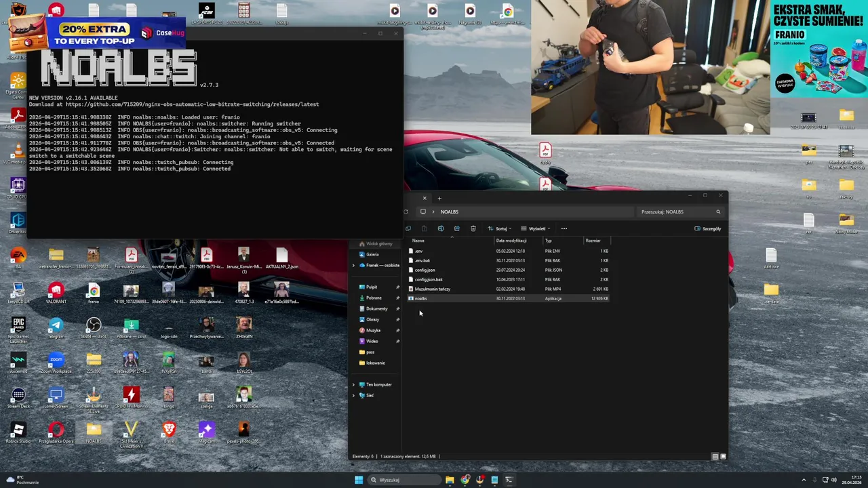Open Galeria in Explorer sidebar
Image resolution: width=868 pixels, height=488 pixels.
coord(369,254)
